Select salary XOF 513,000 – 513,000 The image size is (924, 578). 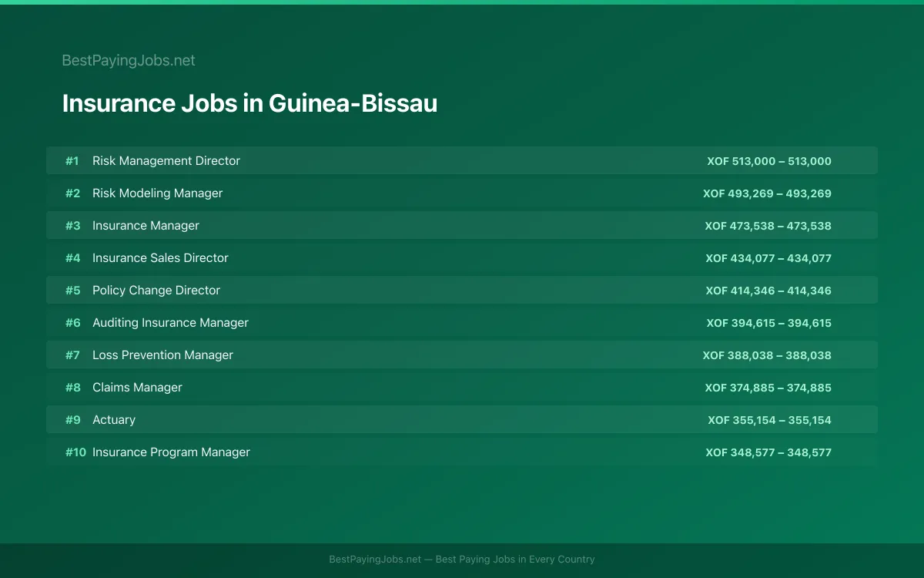coord(769,161)
